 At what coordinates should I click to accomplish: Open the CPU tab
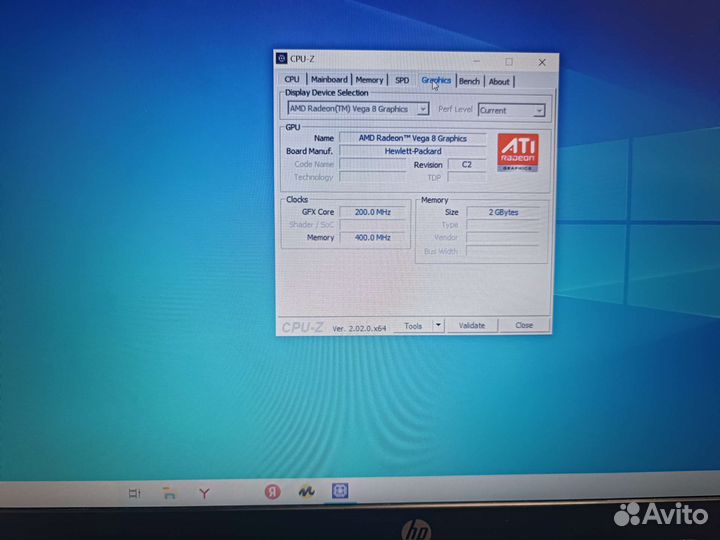pos(292,79)
